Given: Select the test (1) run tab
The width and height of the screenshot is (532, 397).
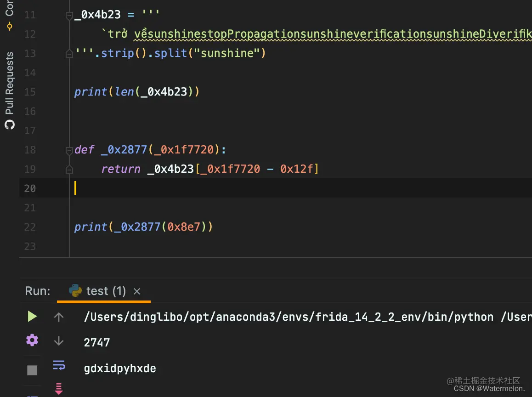Looking at the screenshot, I should point(104,291).
